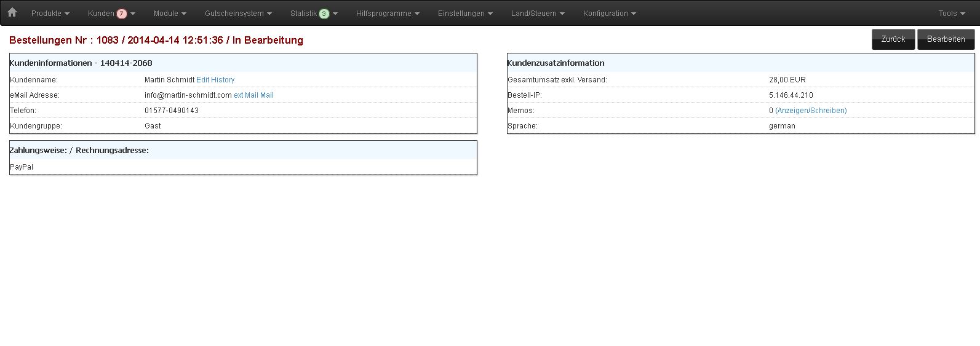Click the green badge 3 next to Statistik
The image size is (980, 346).
(324, 14)
